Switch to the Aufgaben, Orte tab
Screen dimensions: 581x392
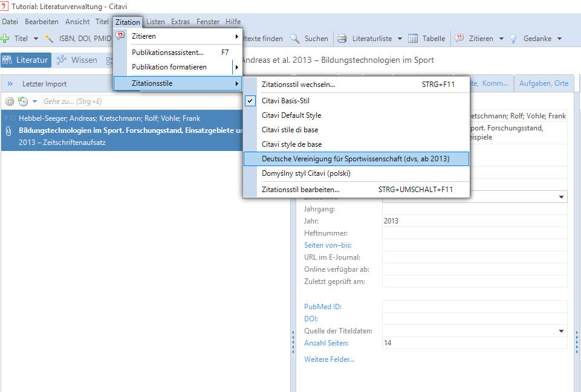pos(544,83)
